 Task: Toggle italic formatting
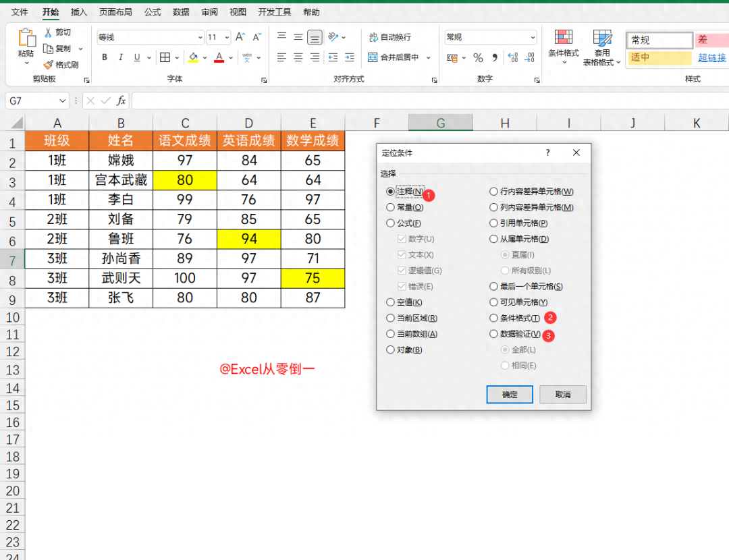pos(121,57)
